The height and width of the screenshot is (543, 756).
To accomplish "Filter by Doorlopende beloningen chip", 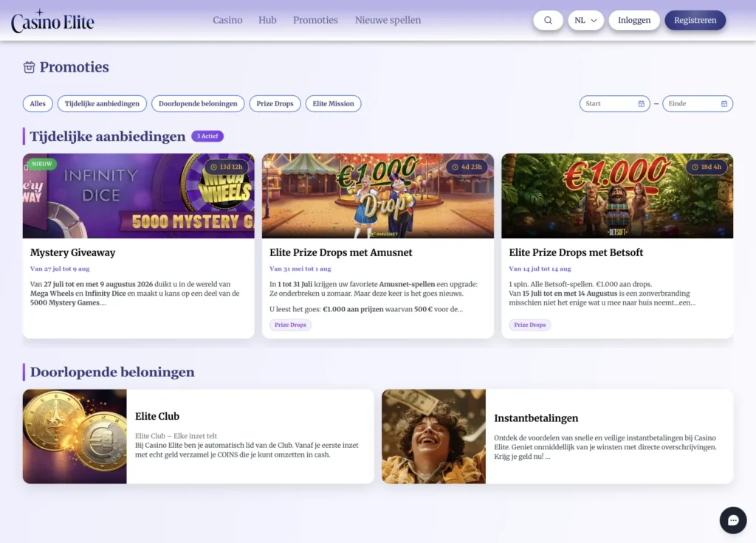I will coord(198,103).
